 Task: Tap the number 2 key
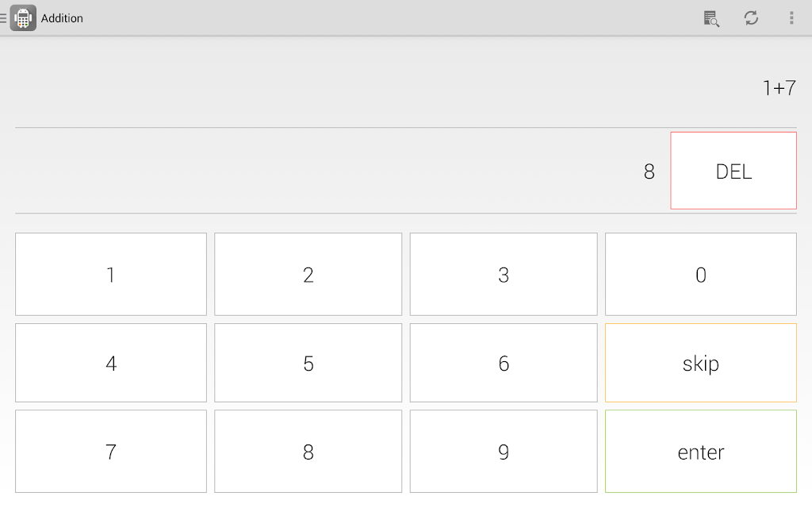pos(308,274)
